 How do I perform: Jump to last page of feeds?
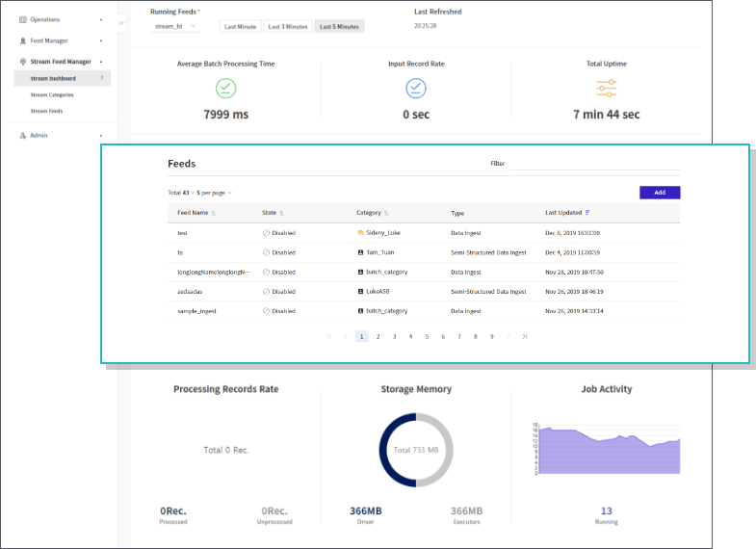(524, 336)
